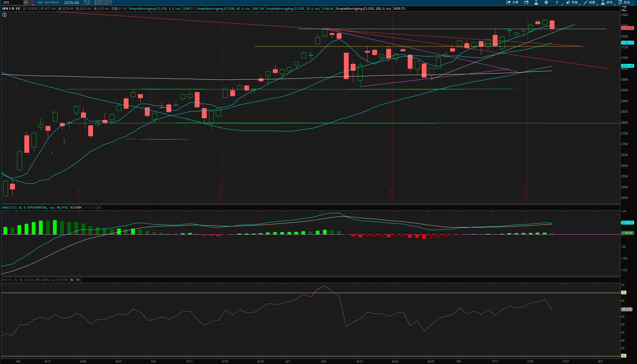Click the 6/8 date on time axis

tap(324, 361)
